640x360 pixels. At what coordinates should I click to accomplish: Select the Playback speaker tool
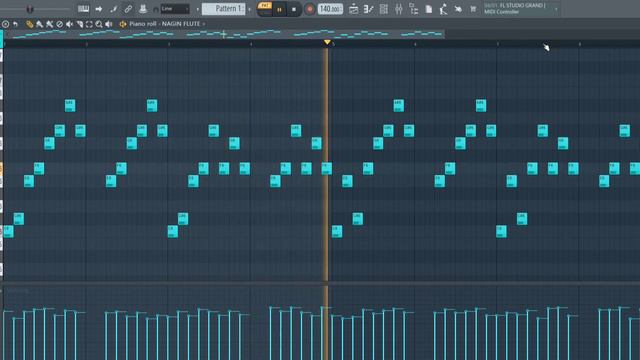tap(109, 24)
